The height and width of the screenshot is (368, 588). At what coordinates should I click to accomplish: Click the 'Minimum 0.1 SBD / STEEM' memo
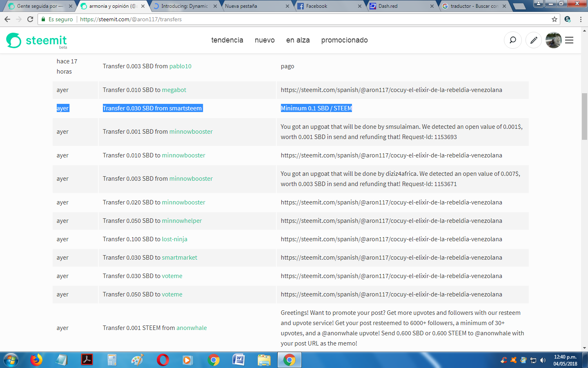click(x=316, y=108)
